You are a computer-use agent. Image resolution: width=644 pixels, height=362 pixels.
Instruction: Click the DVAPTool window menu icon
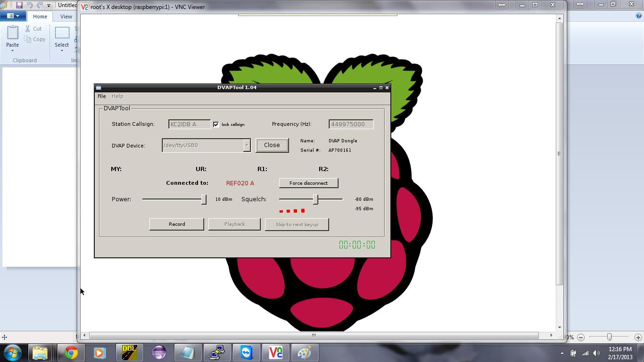point(99,88)
